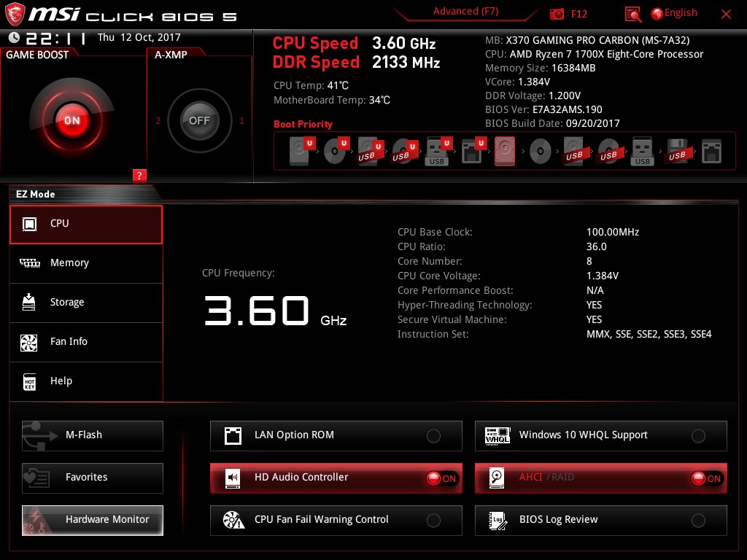Image resolution: width=747 pixels, height=560 pixels.
Task: Close the BIOS with the X button
Action: [726, 15]
